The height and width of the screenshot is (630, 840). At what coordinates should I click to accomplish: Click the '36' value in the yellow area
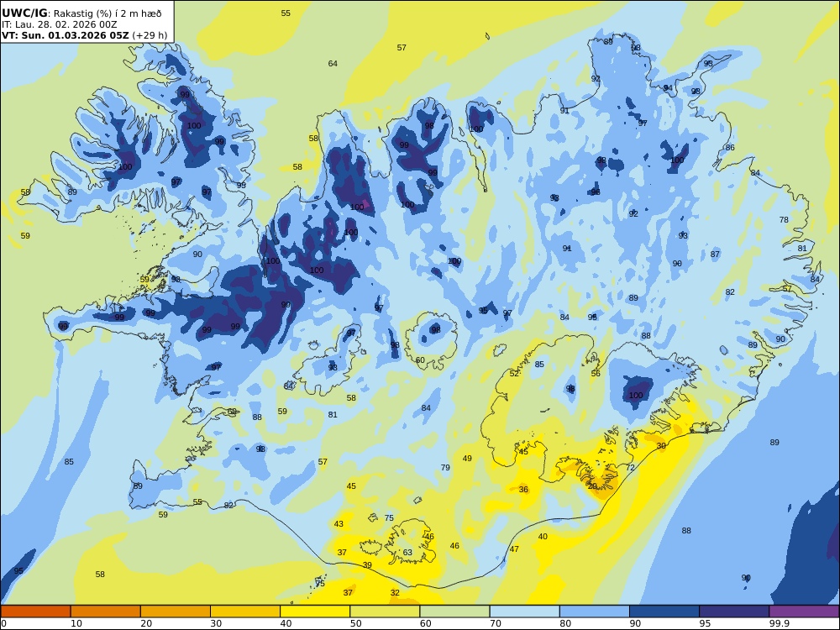click(x=523, y=489)
